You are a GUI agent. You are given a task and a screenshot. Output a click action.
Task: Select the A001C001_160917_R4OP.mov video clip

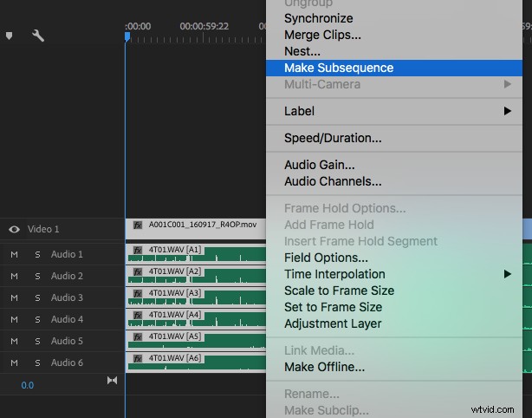point(196,229)
